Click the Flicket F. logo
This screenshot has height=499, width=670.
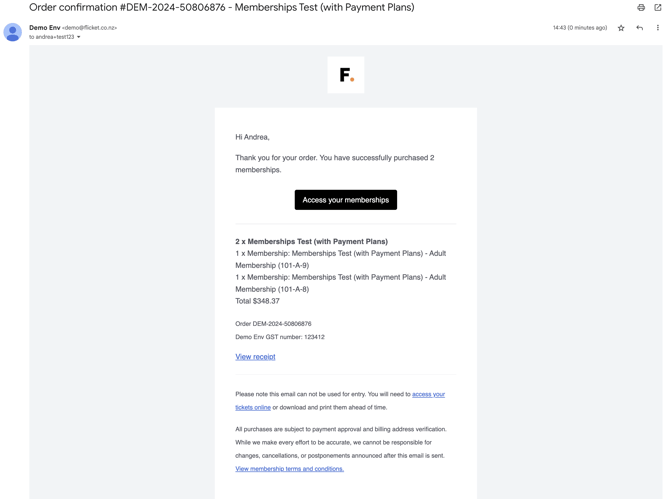pos(346,75)
